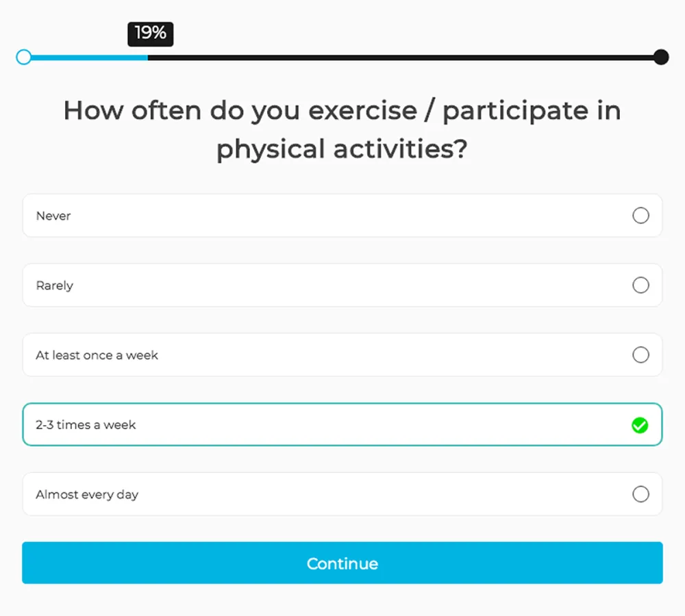Click the Continue button

[x=342, y=563]
